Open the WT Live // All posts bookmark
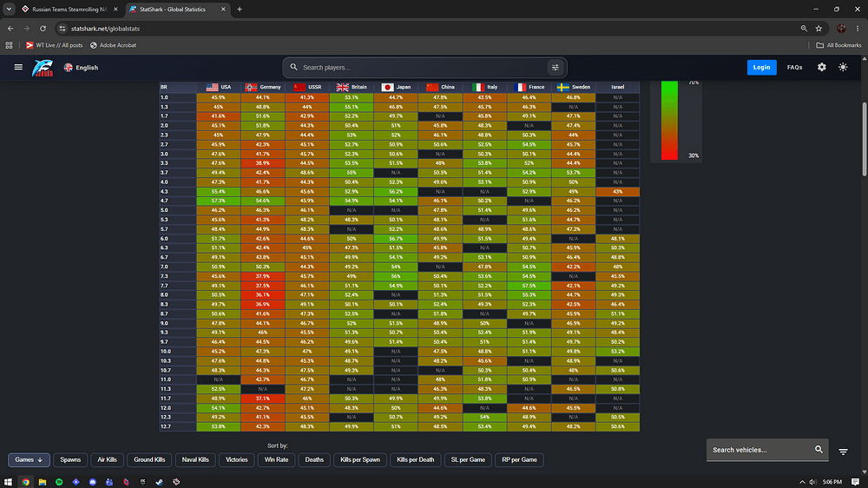 (x=54, y=45)
